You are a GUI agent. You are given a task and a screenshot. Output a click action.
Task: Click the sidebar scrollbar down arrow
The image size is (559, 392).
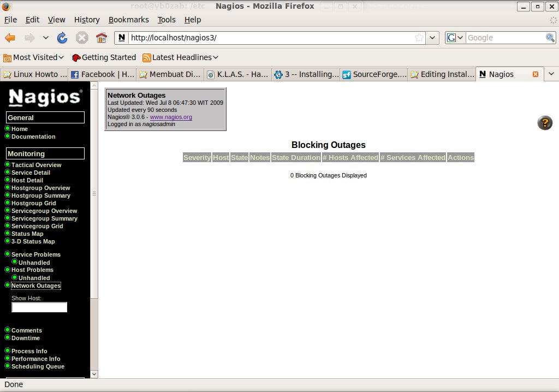tap(94, 374)
